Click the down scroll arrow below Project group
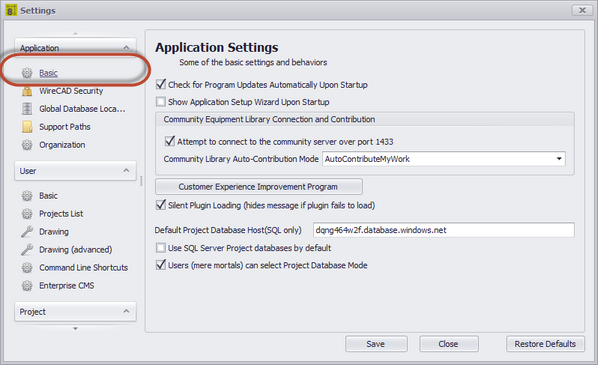The image size is (598, 365). tap(75, 328)
